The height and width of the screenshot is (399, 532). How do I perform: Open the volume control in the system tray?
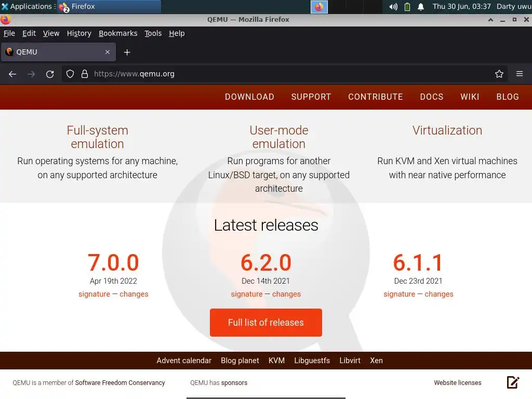393,7
